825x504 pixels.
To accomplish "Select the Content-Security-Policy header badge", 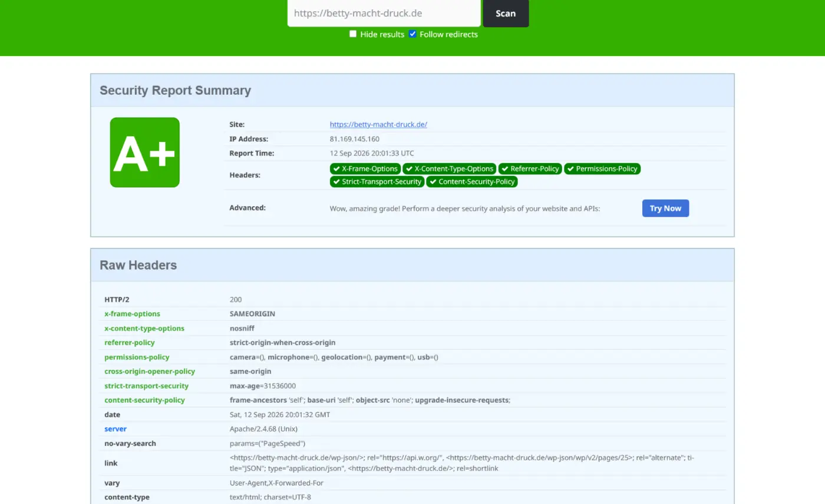I will point(472,181).
